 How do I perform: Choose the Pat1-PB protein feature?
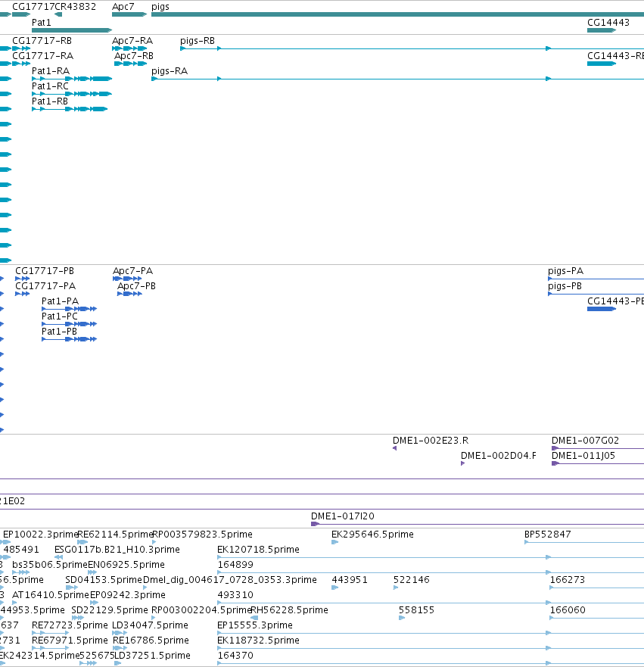[70, 339]
